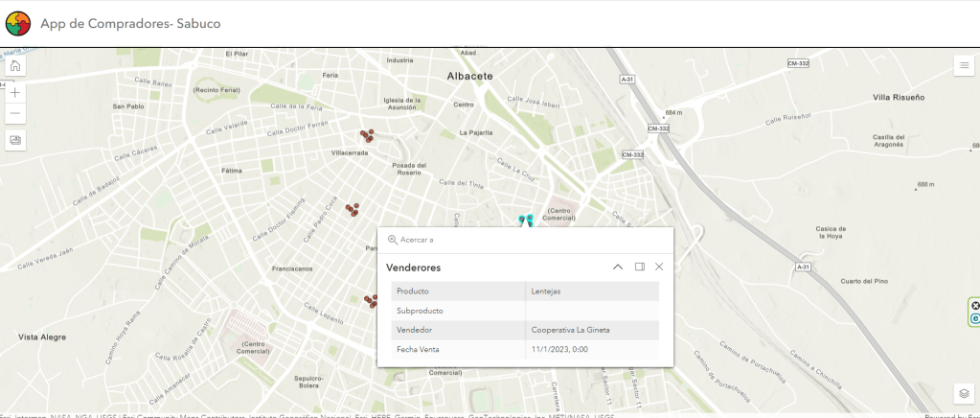
Task: Collapse the Venderores popup with chevron
Action: [x=618, y=267]
